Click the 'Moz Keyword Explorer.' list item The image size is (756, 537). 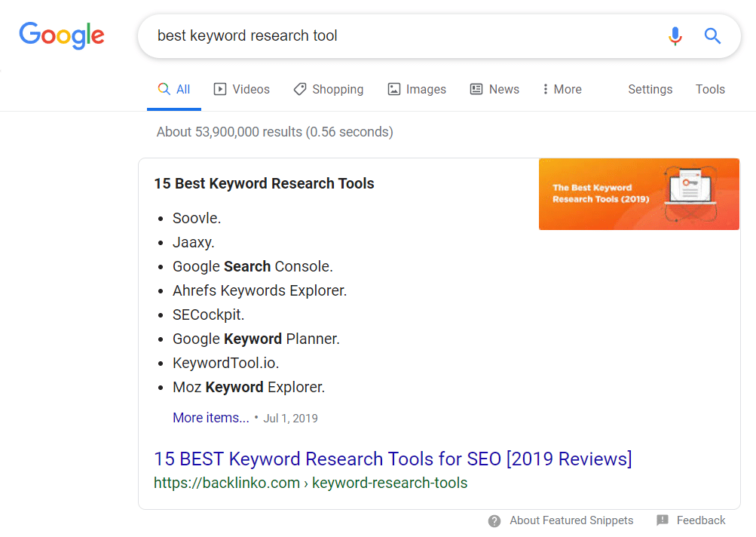(249, 387)
